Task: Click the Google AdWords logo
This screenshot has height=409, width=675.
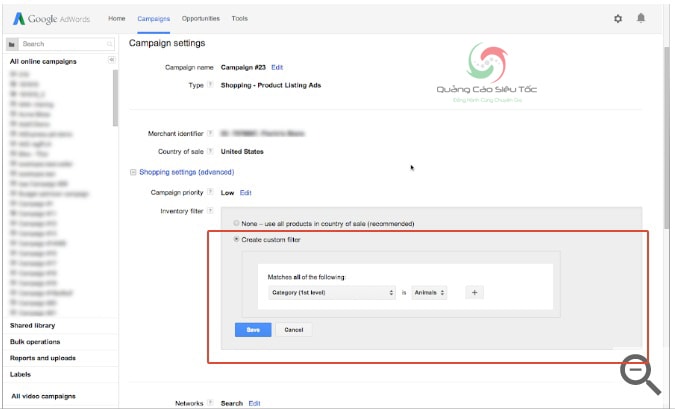Action: (x=51, y=19)
